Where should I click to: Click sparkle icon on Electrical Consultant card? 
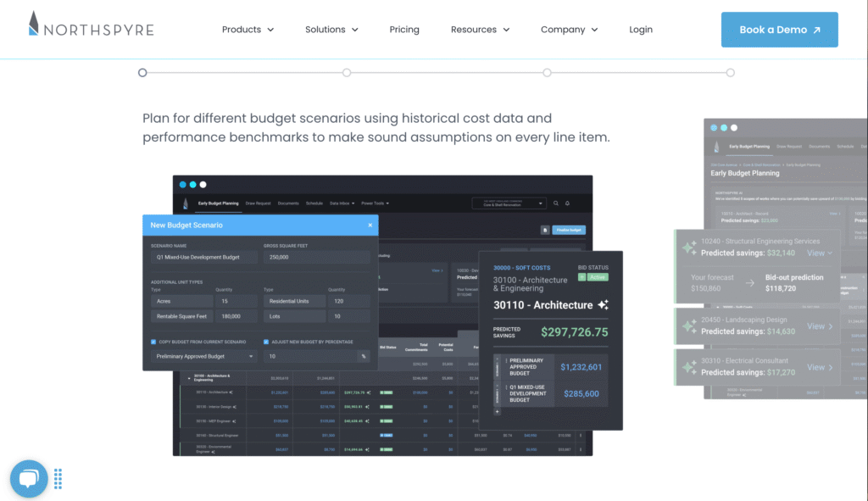[689, 367]
